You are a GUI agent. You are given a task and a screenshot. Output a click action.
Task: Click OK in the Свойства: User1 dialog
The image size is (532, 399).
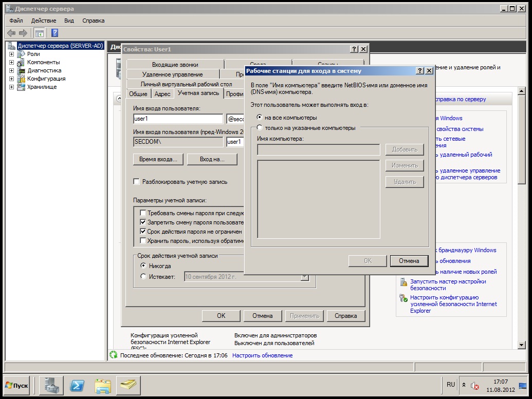pyautogui.click(x=221, y=316)
